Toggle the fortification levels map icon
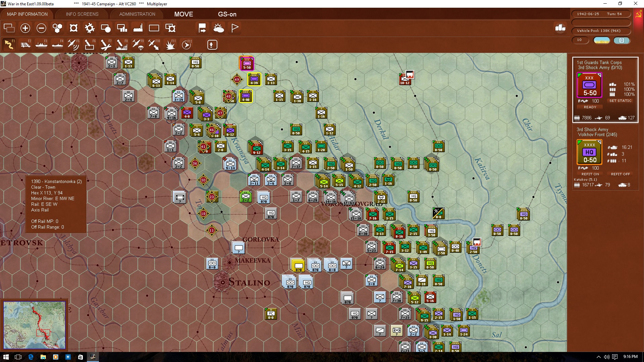Screen dimensions: 644x362 pos(73,28)
